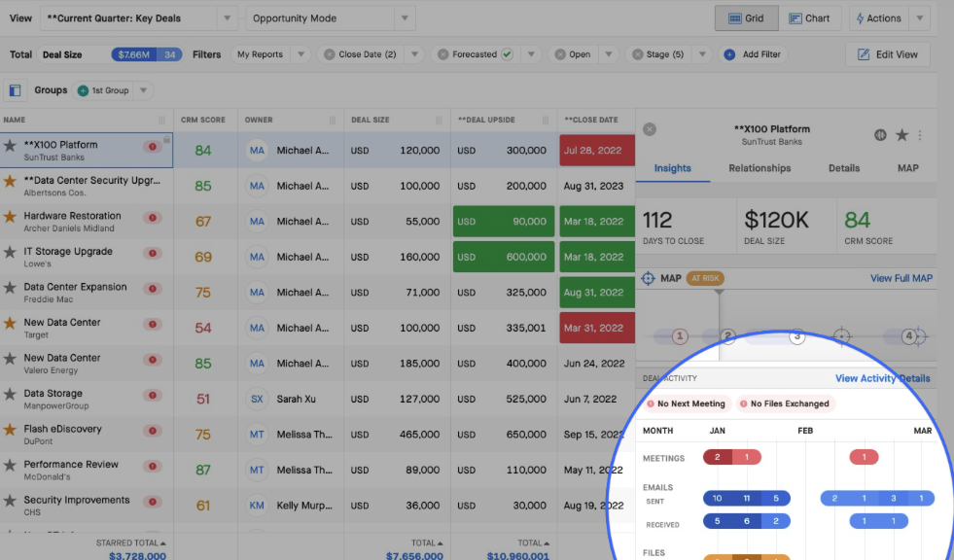Viewport: 954px width, 560px height.
Task: Remove the Forecasted filter with its X
Action: tap(442, 54)
